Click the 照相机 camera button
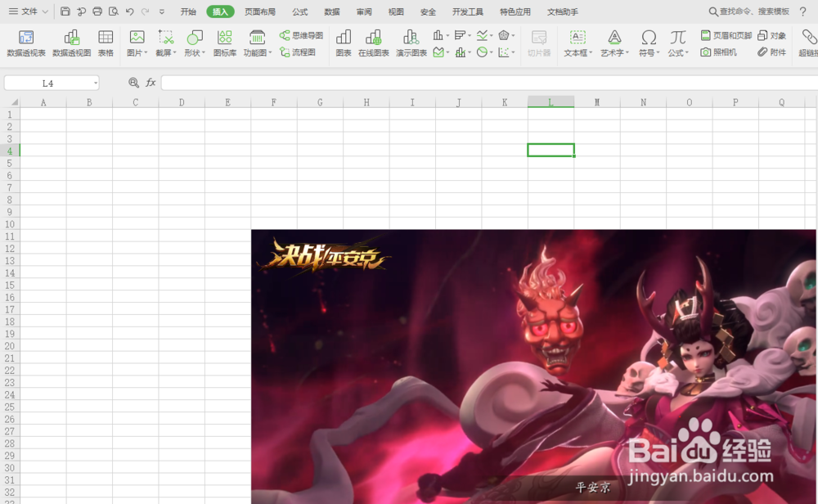 pos(718,52)
